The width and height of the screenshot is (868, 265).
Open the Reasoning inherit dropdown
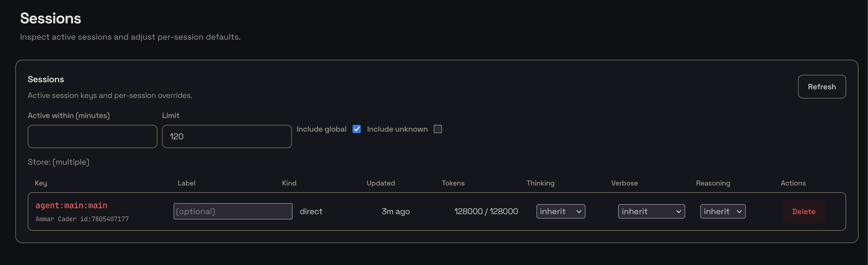pos(722,211)
